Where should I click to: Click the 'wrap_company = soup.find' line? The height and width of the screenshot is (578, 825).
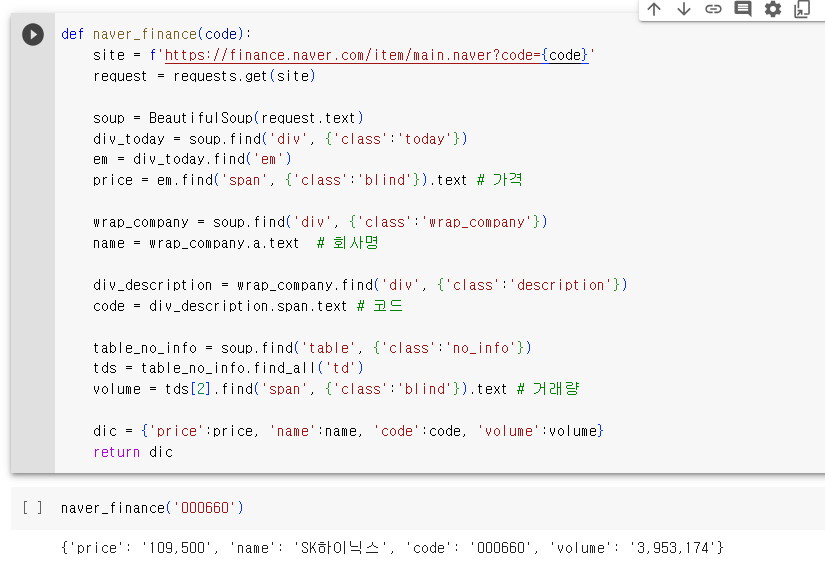(x=320, y=222)
